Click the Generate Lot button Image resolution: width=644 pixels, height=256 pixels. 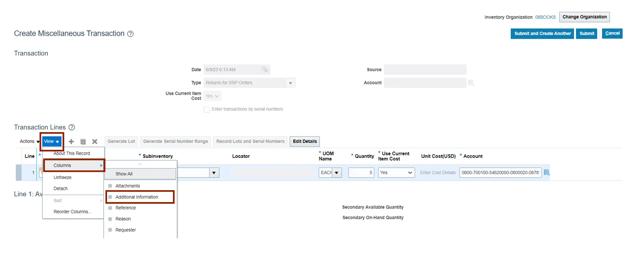click(x=121, y=141)
